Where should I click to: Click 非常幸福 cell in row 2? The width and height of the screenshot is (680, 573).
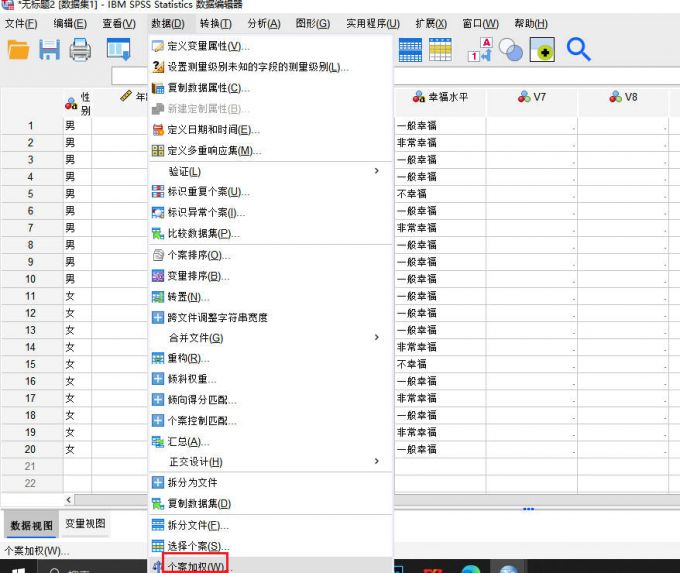[x=440, y=143]
